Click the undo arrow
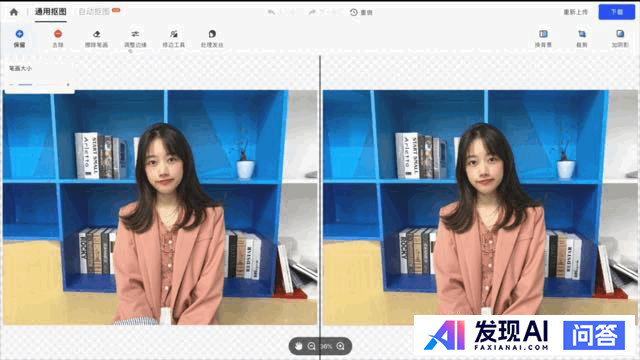This screenshot has width=640, height=360. pyautogui.click(x=271, y=12)
